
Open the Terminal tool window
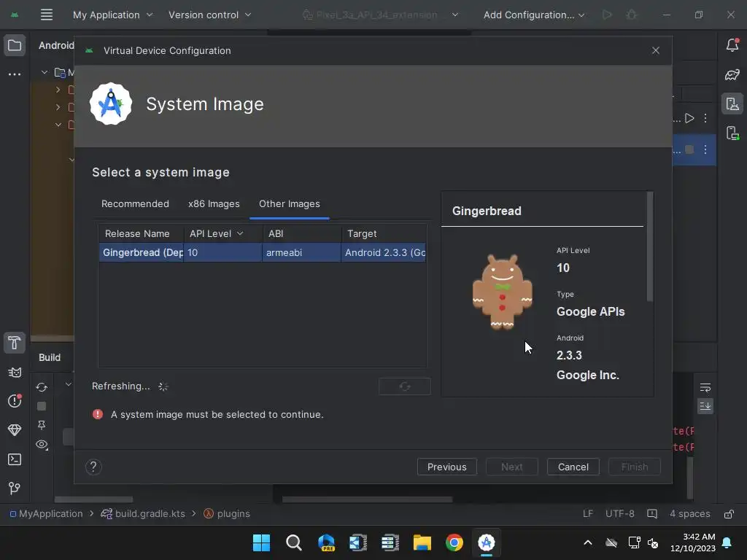pyautogui.click(x=15, y=459)
